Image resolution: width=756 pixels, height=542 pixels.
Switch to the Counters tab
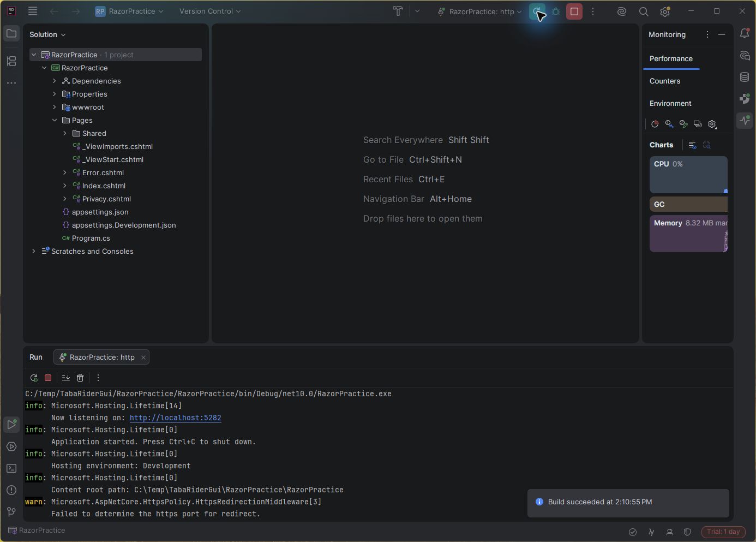pos(665,81)
